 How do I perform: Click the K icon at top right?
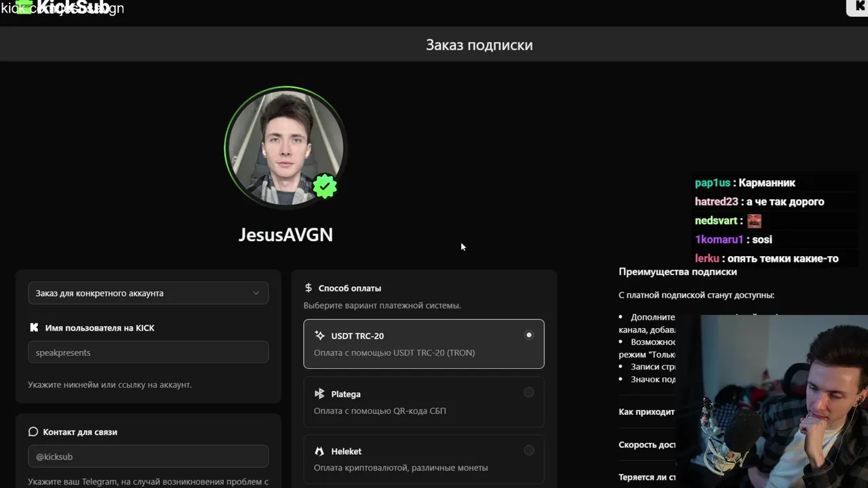pos(858,7)
